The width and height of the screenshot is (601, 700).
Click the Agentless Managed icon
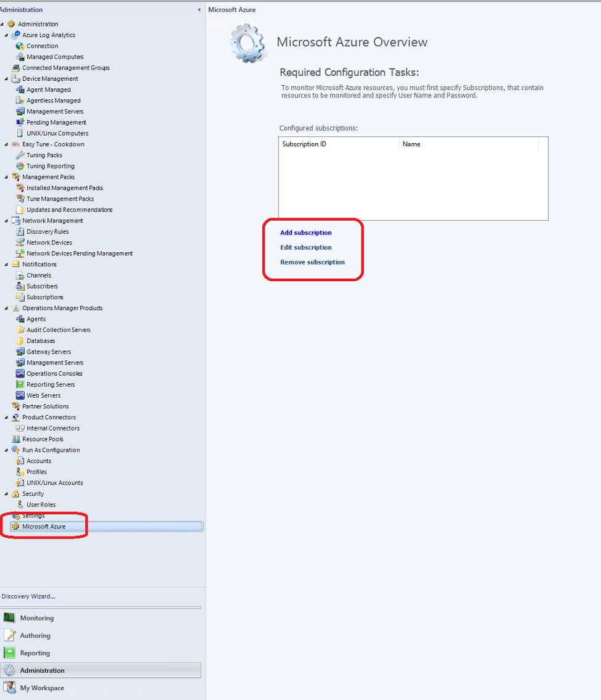point(20,101)
